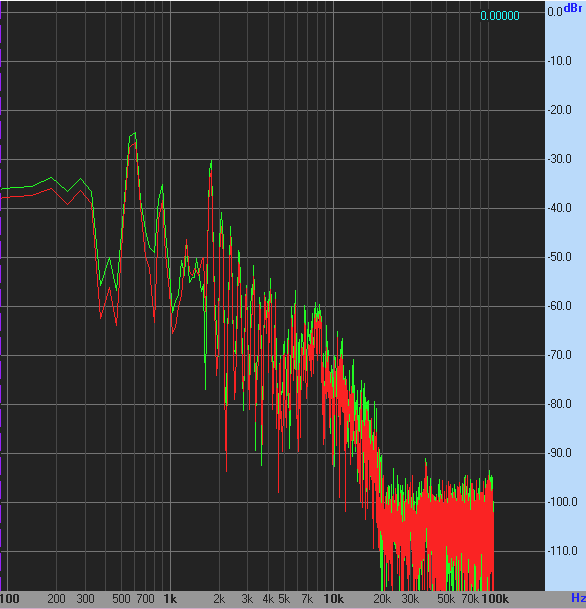Click the 1k frequency axis label
This screenshot has width=586, height=609.
(x=170, y=599)
